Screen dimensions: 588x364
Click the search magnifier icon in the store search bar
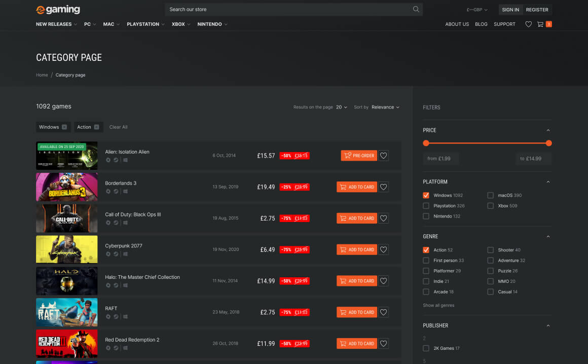pos(416,9)
